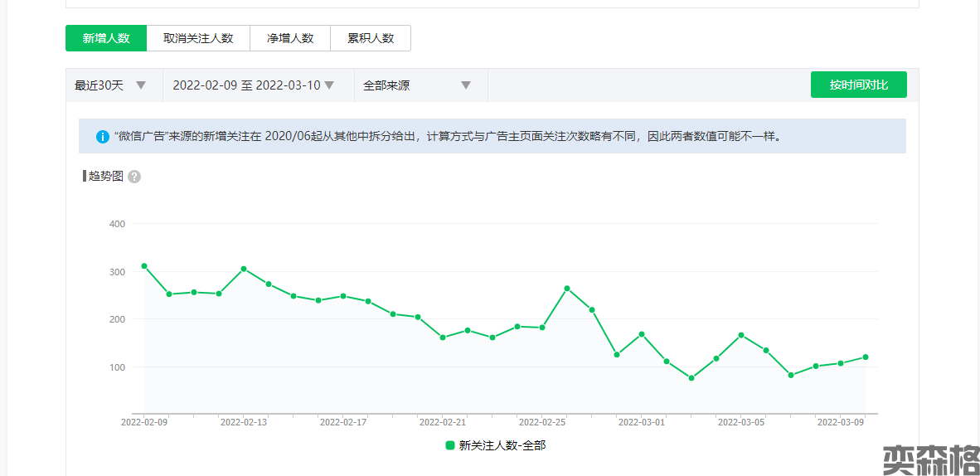The image size is (980, 476).
Task: Click the blue info icon in notice
Action: (x=103, y=136)
